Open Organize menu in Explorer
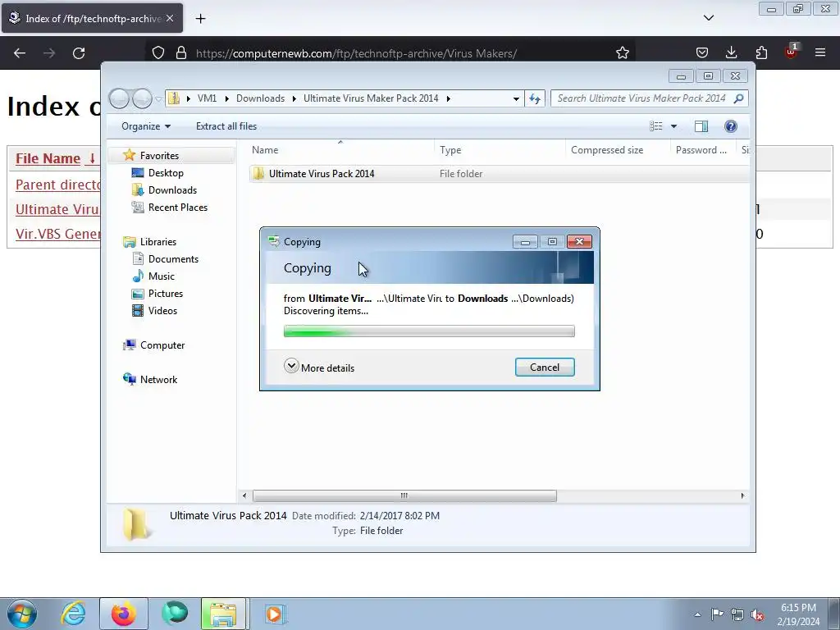Image resolution: width=840 pixels, height=630 pixels. pos(146,126)
